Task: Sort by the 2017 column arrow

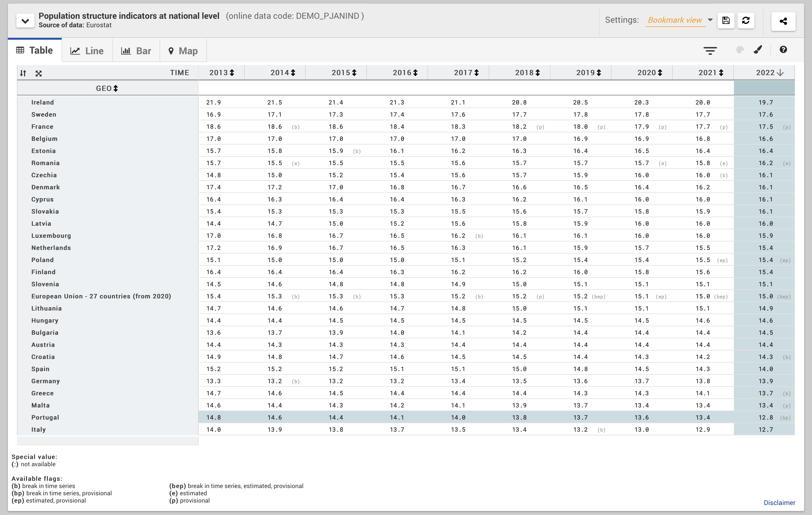Action: point(477,73)
